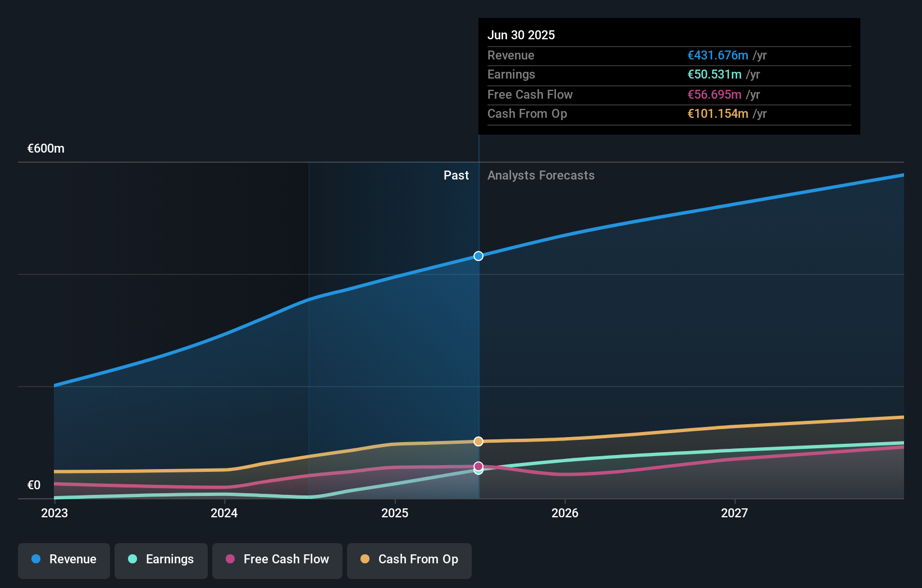
Task: Switch to the Past view label
Action: coord(456,176)
